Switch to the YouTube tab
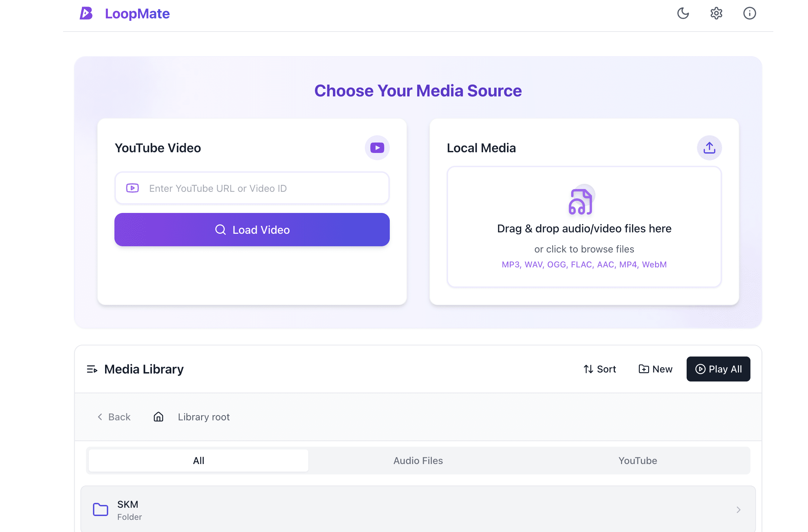808x532 pixels. pos(637,461)
